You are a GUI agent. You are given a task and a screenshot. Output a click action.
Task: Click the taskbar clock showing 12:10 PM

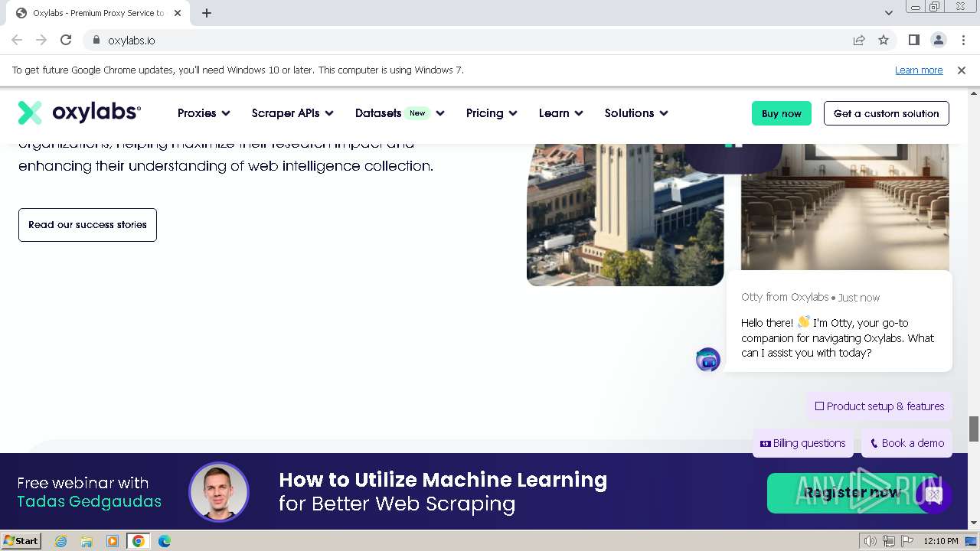point(940,541)
